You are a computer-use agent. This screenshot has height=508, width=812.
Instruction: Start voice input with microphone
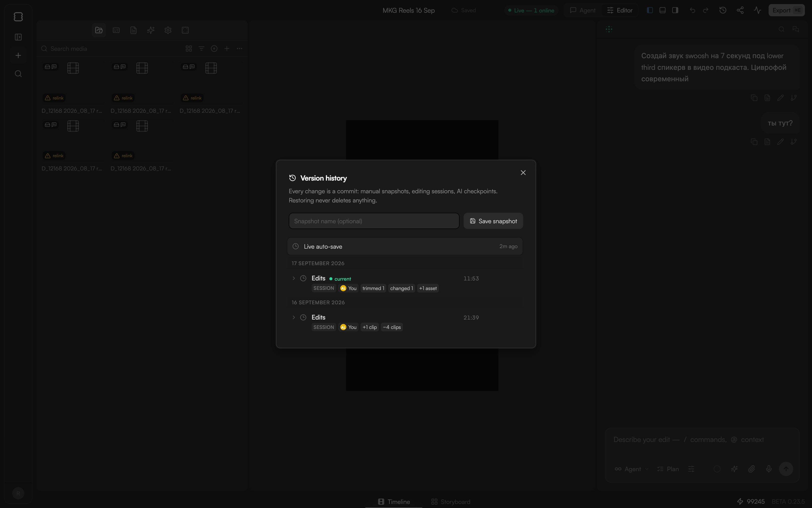pyautogui.click(x=769, y=469)
